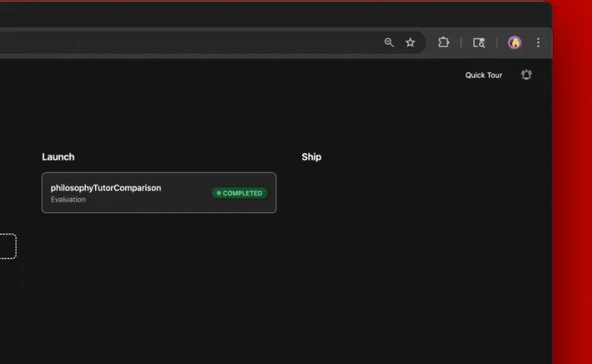Open the philosophyTutorComparison evaluation card
Viewport: 592px width, 364px height.
tap(159, 193)
